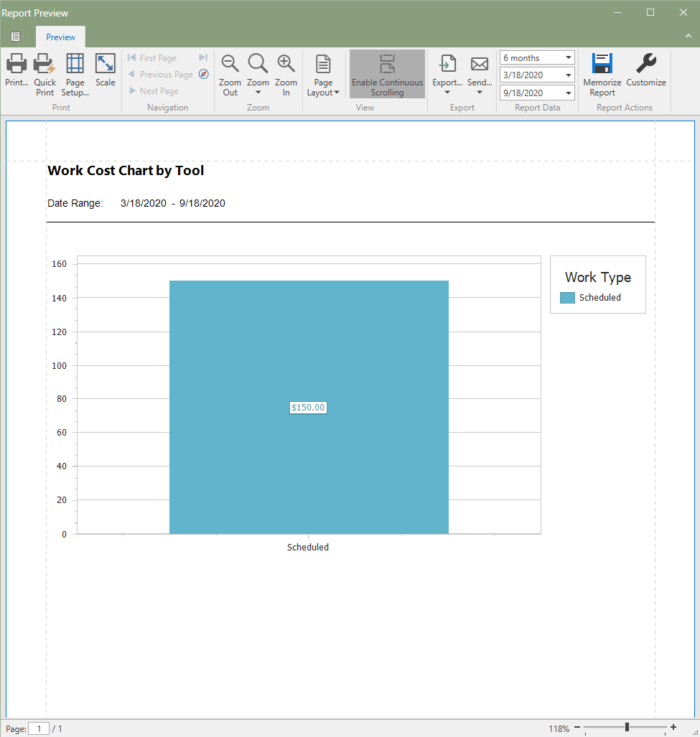Click the navigation compass icon
Viewport: 700px width, 737px height.
(x=204, y=74)
